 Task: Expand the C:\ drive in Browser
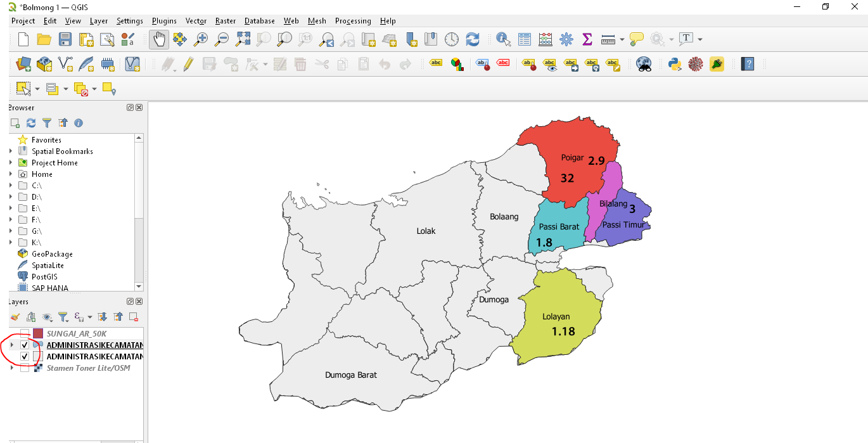[x=11, y=186]
